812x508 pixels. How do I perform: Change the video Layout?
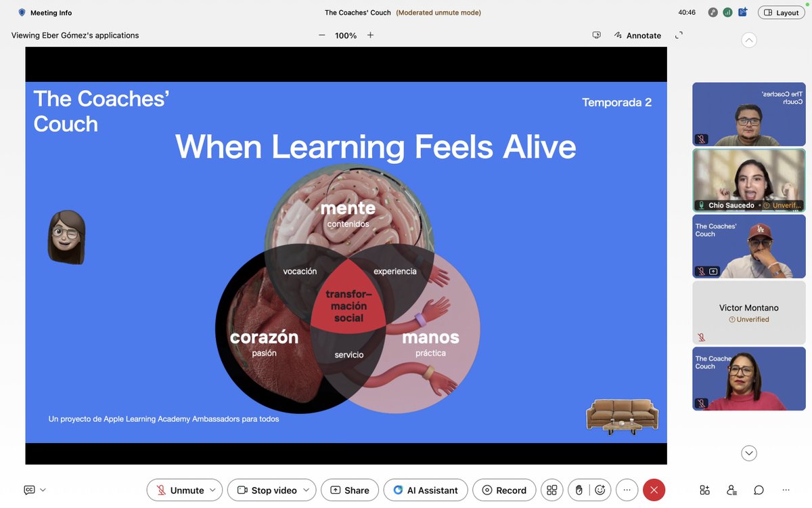point(782,12)
